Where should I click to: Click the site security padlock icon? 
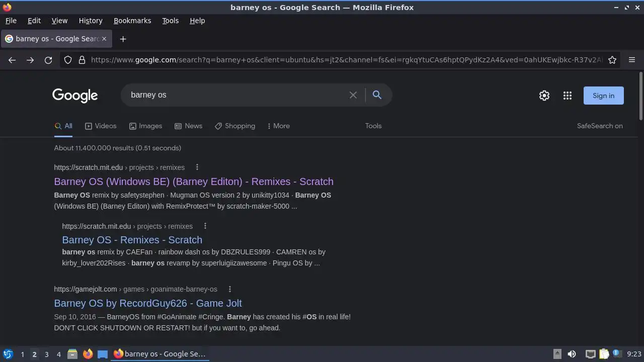coord(82,60)
